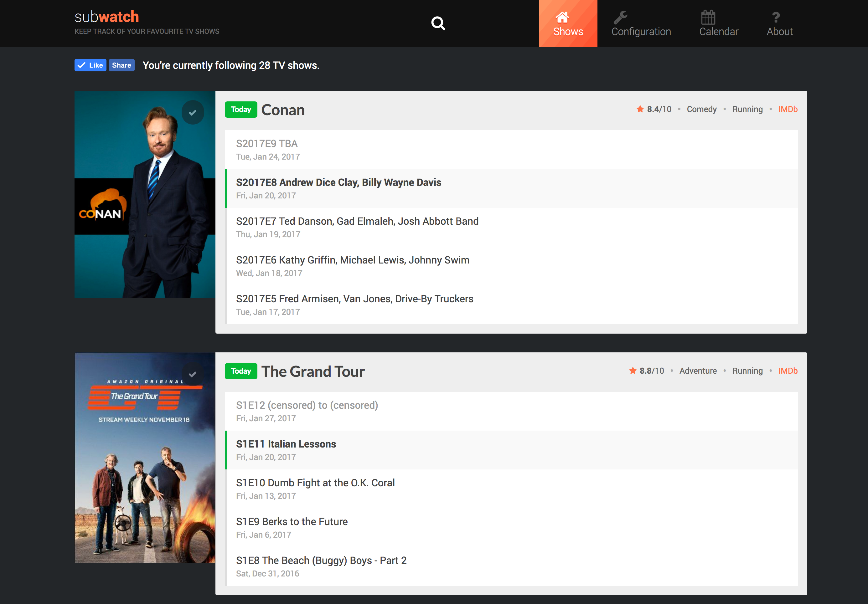Select episode S2017E8 Andrew Dice Clay
868x604 pixels.
[x=338, y=183]
